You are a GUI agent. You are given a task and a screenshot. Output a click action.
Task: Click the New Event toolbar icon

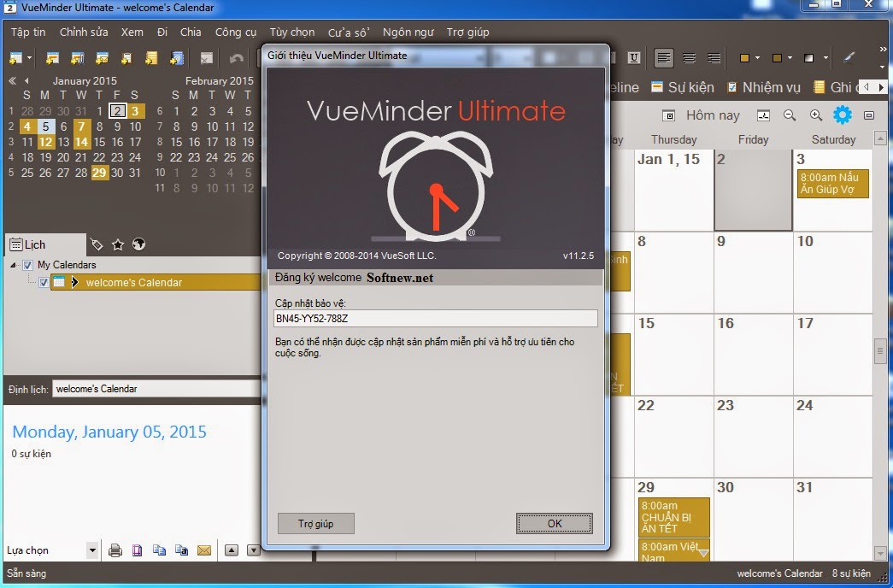tap(52, 58)
